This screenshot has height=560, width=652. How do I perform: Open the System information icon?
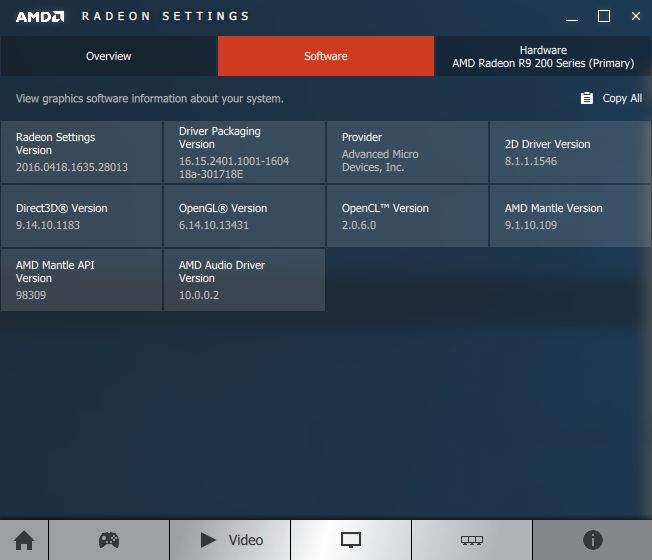(593, 540)
